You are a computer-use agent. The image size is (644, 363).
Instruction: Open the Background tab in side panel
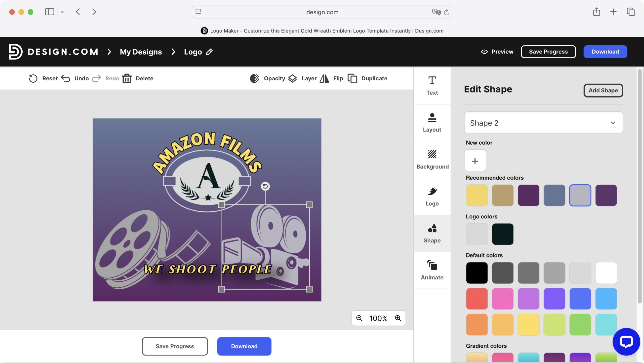pos(432,159)
